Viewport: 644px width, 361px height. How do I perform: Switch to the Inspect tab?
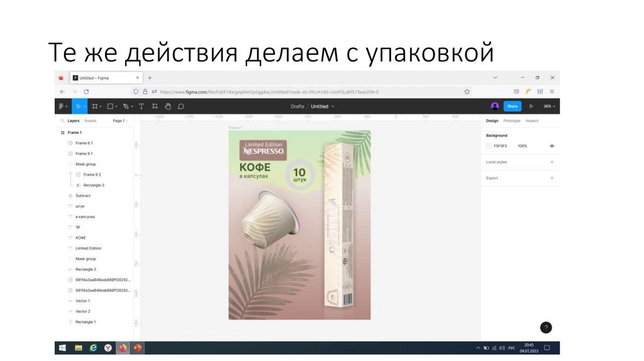[532, 121]
